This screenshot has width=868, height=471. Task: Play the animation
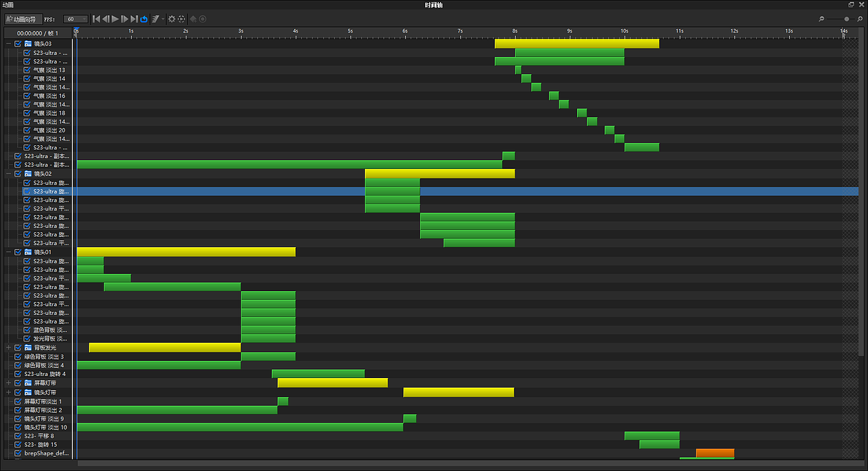(115, 19)
